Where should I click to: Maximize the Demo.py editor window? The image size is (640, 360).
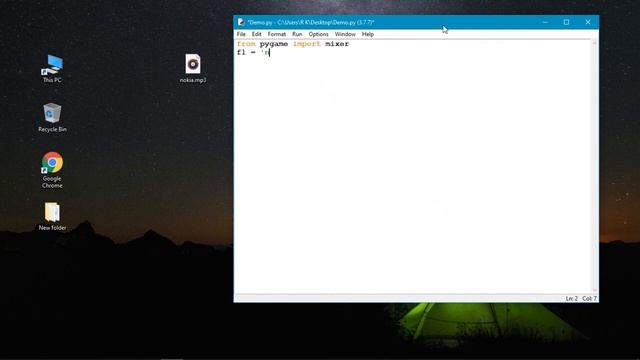567,22
